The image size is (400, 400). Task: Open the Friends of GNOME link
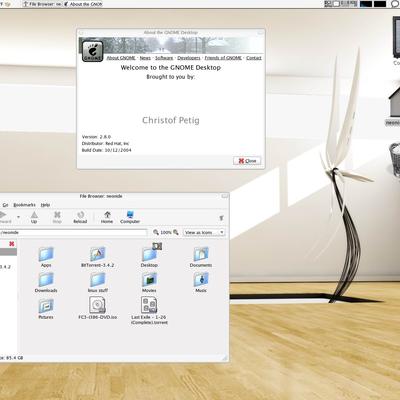[x=223, y=58]
